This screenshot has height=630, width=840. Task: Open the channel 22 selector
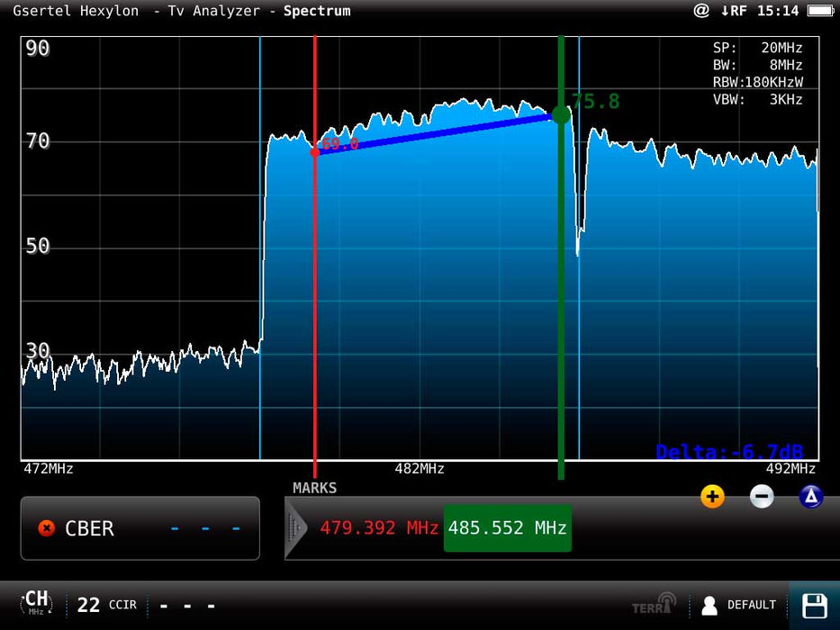click(x=88, y=605)
